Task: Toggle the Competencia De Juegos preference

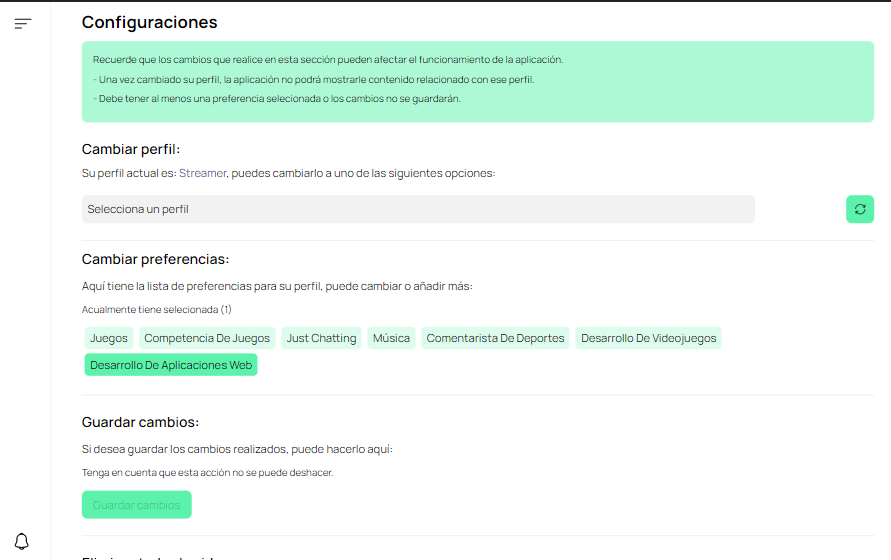Action: (x=207, y=338)
